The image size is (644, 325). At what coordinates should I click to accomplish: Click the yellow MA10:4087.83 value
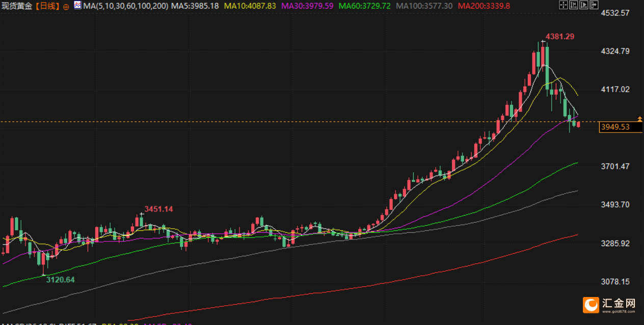[250, 6]
